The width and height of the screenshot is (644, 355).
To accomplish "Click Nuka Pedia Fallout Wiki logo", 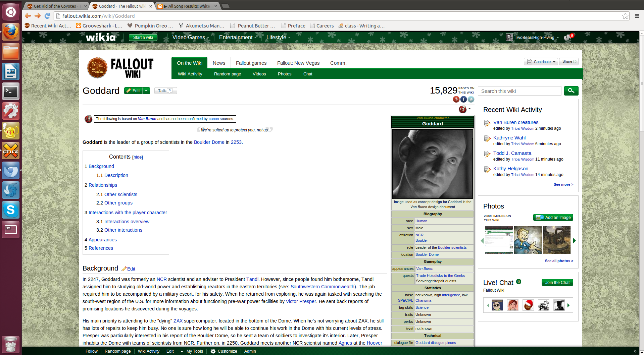I will click(120, 67).
